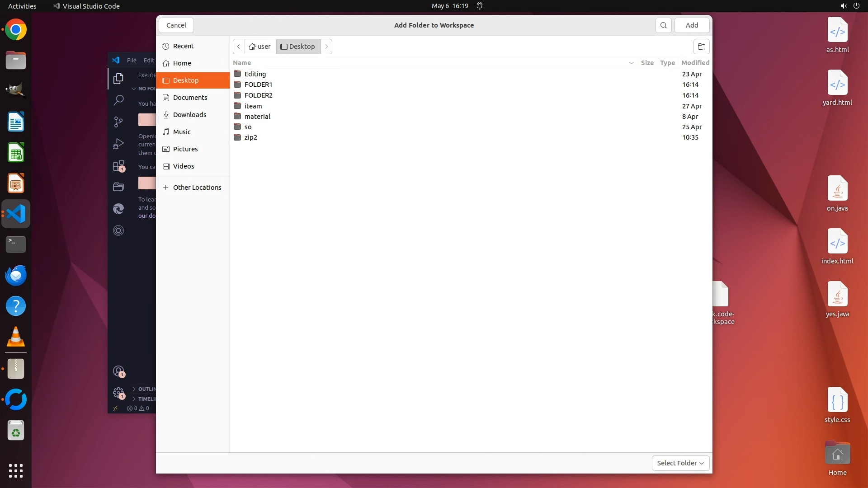
Task: Open Google Chrome from the dock
Action: pyautogui.click(x=16, y=30)
